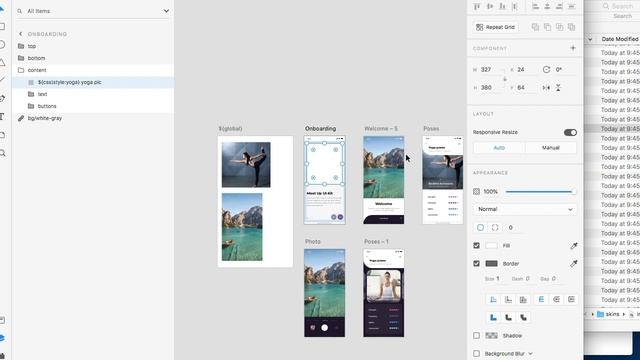The height and width of the screenshot is (360, 640).
Task: Click the Align Center horizontally icon
Action: [547, 6]
